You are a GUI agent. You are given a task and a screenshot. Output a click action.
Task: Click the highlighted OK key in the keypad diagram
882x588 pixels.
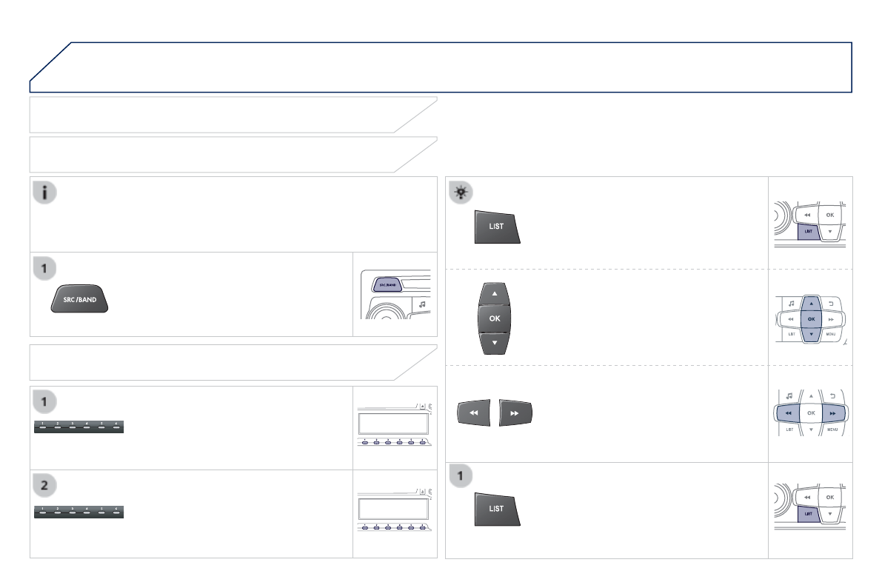tap(811, 319)
